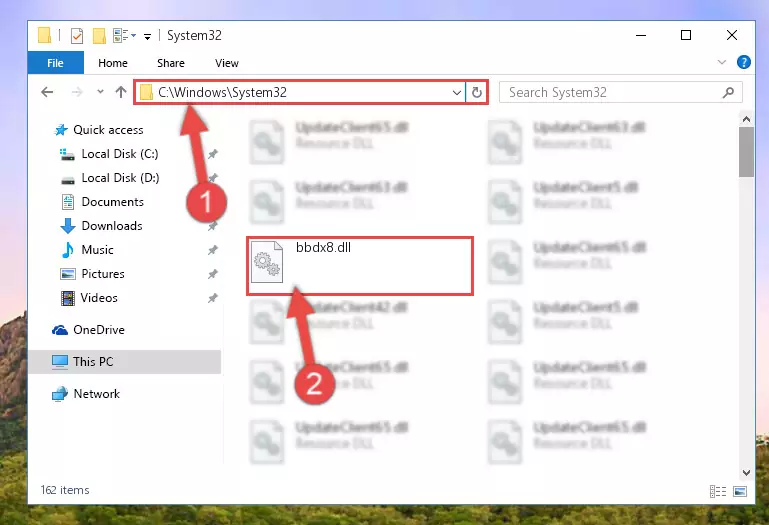Open Help with the question mark icon
Viewport: 769px width, 525px height.
(x=743, y=62)
